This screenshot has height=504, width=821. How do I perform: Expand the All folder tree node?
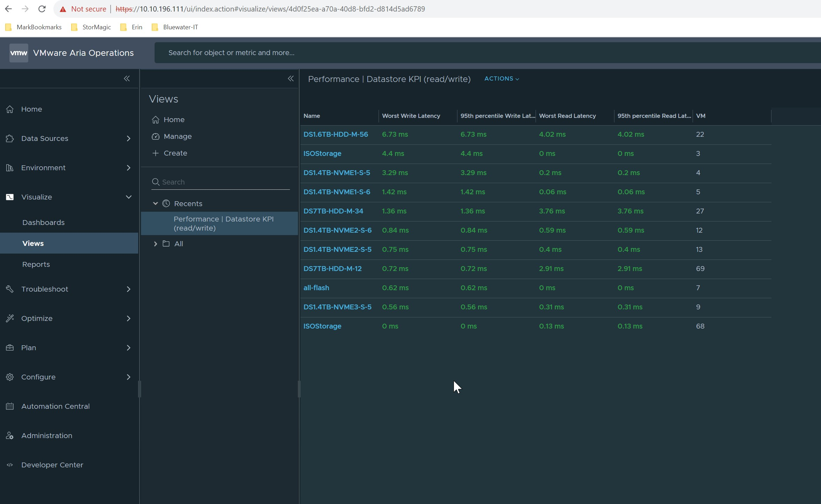[155, 244]
